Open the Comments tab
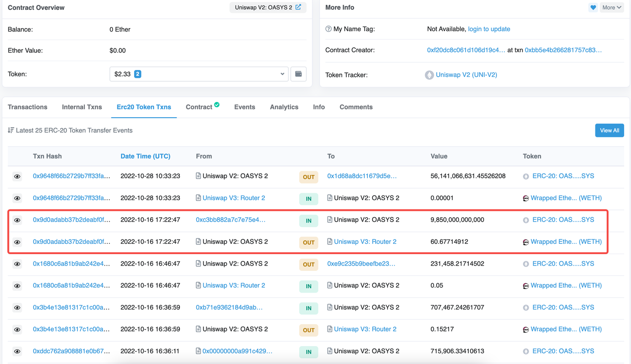The image size is (631, 364). [356, 107]
